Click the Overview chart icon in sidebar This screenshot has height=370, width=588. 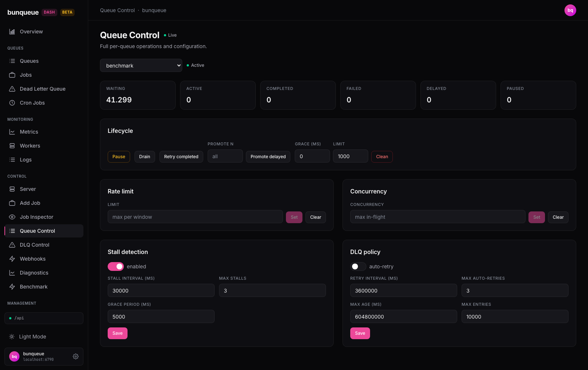pos(12,32)
